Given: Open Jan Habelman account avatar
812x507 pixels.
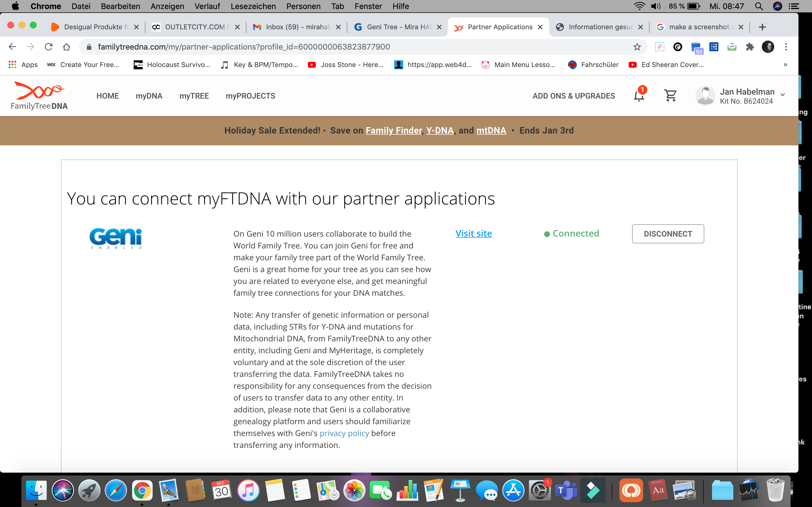Looking at the screenshot, I should point(705,95).
